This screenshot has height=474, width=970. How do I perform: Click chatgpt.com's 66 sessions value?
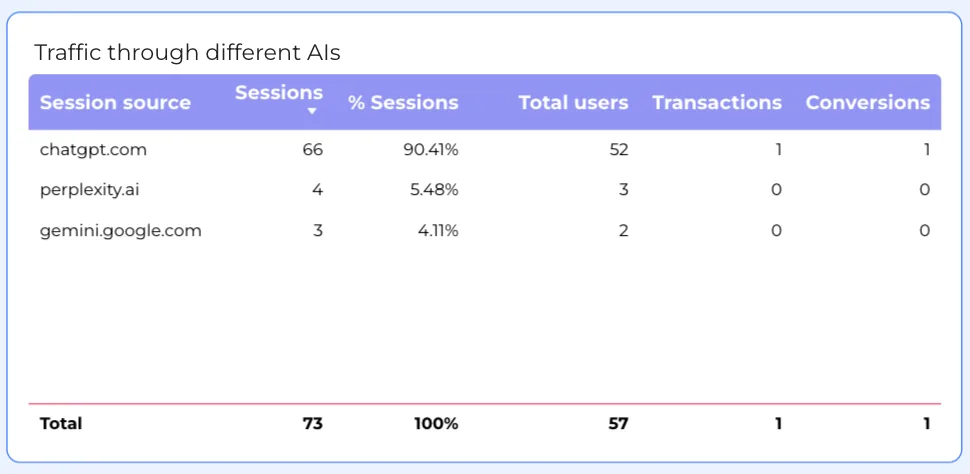click(x=312, y=150)
